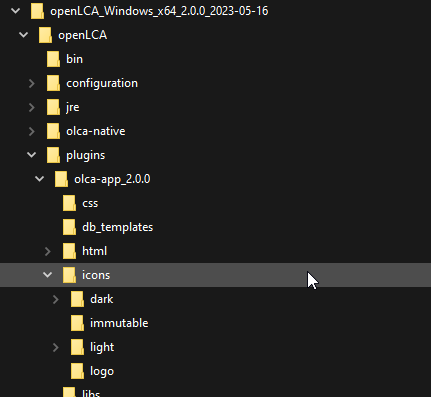The width and height of the screenshot is (431, 397).
Task: Click the openLCA folder icon
Action: (x=45, y=35)
